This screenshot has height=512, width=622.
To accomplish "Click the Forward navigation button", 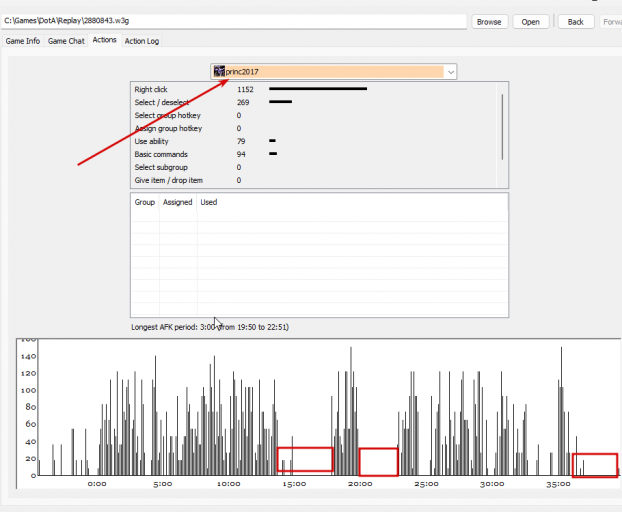I will pos(611,22).
